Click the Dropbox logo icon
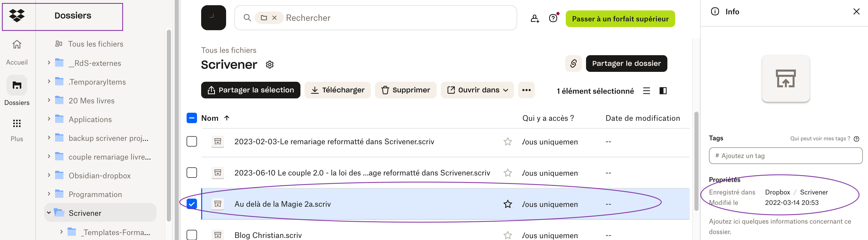Image resolution: width=868 pixels, height=240 pixels. point(17,16)
